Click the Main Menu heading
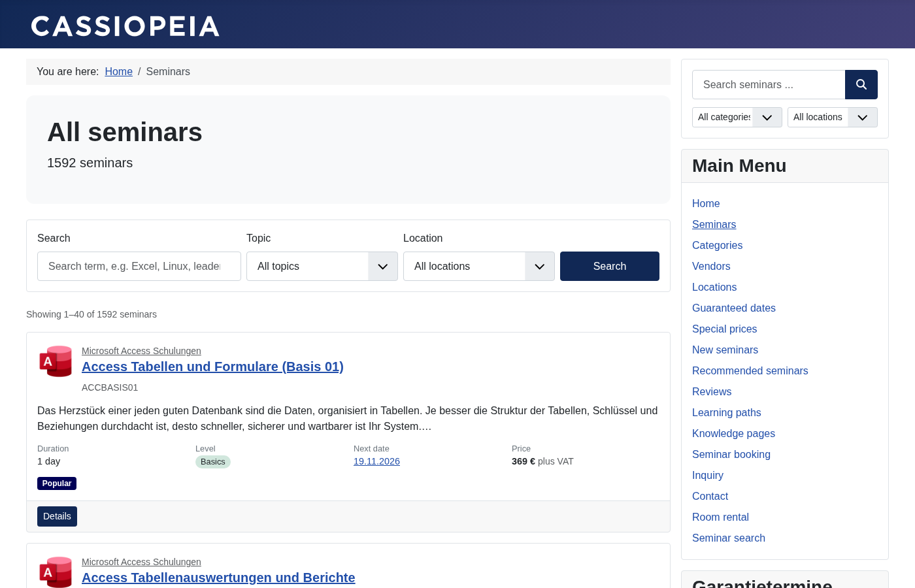 (x=739, y=166)
